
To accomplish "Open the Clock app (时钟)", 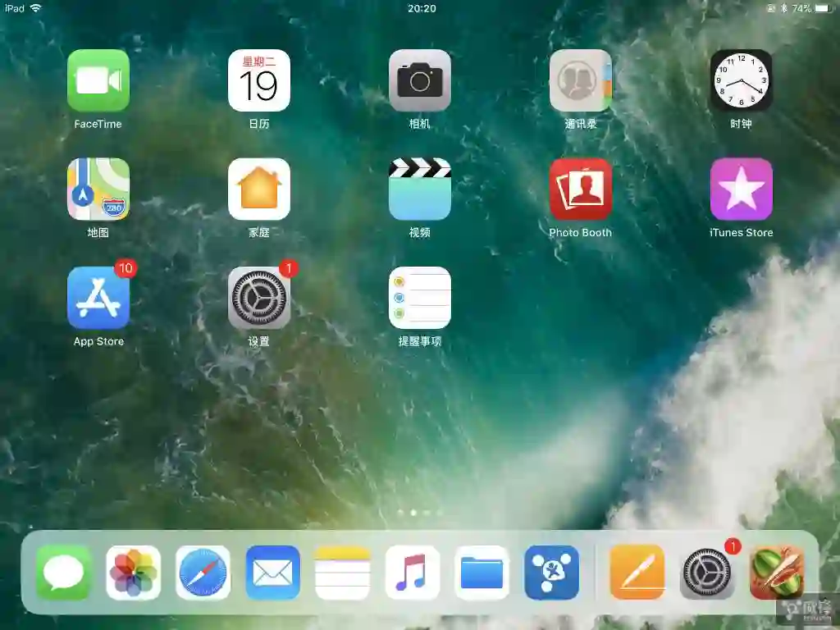I will coord(742,80).
